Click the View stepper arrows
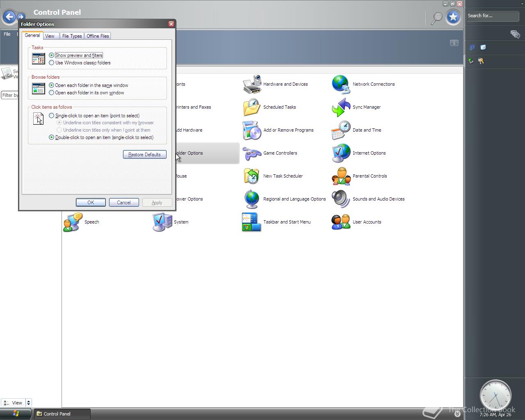 (x=28, y=403)
